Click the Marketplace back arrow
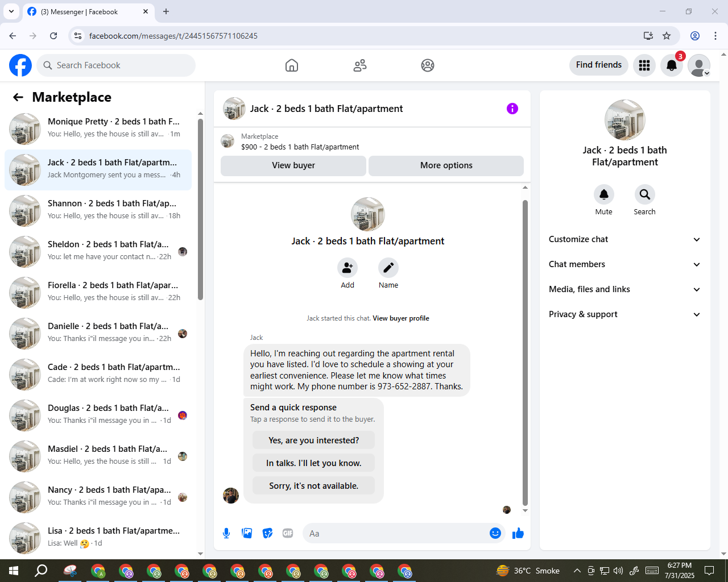Screen dimensions: 728x582 tap(18, 97)
